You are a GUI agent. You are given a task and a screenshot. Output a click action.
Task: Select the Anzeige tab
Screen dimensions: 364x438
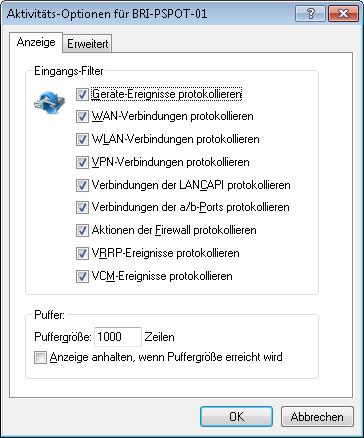click(x=36, y=42)
